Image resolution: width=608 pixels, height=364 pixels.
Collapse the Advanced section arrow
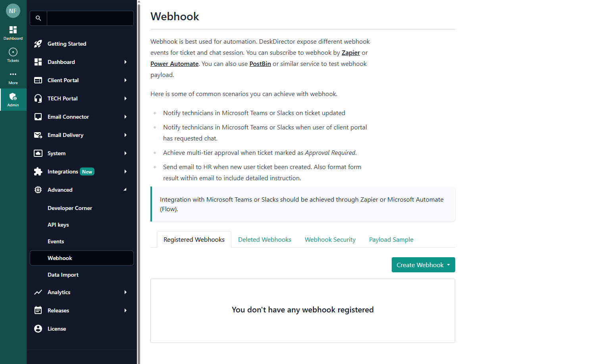[x=125, y=190]
